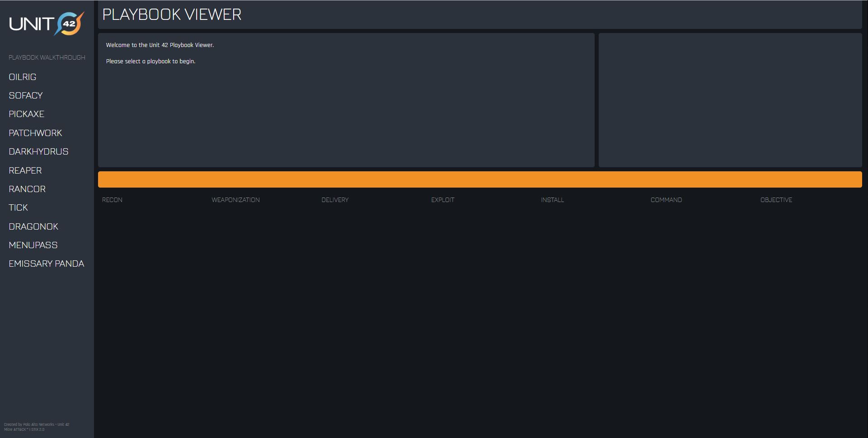868x438 pixels.
Task: Click the Unit 42 logo
Action: (47, 24)
